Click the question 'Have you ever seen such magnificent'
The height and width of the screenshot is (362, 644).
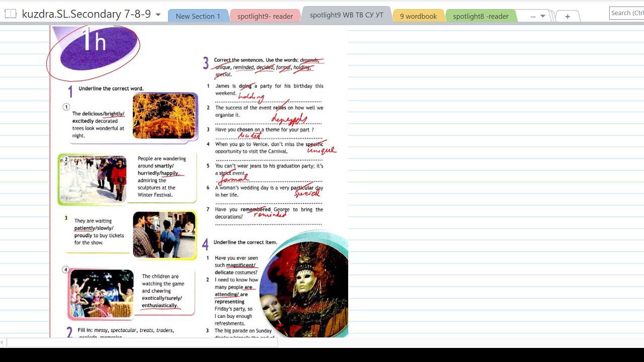[236, 265]
